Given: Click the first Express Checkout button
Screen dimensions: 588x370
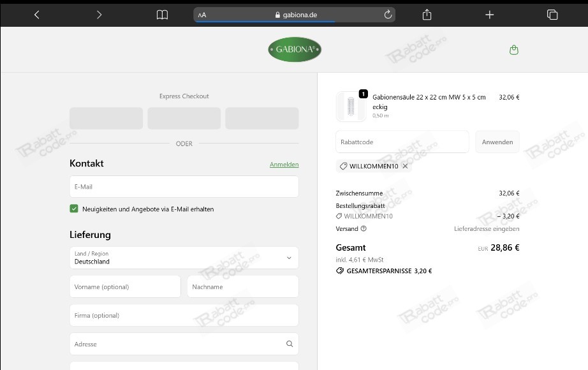Looking at the screenshot, I should (106, 118).
